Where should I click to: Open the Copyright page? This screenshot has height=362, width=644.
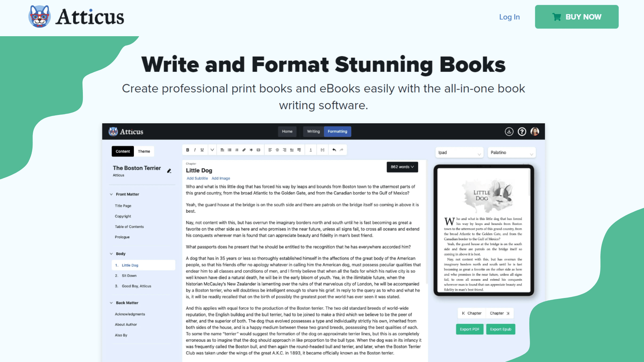coord(123,216)
